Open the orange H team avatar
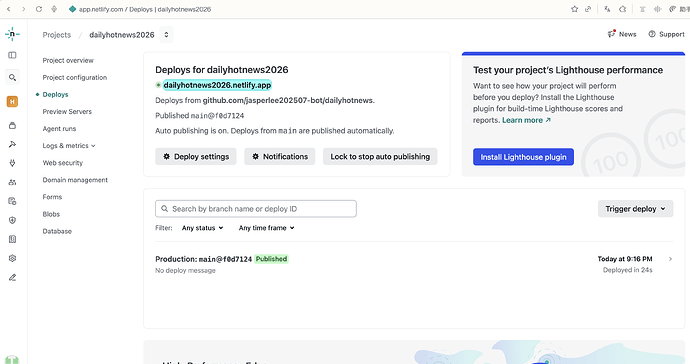The image size is (690, 364). [x=12, y=102]
